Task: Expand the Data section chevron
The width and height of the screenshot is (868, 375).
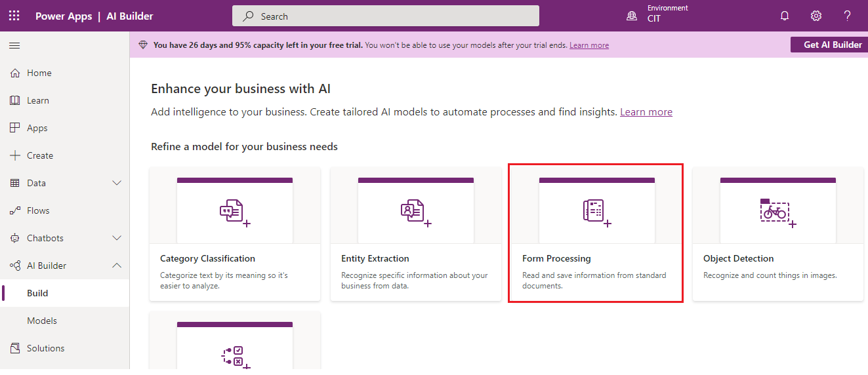Action: pyautogui.click(x=117, y=183)
